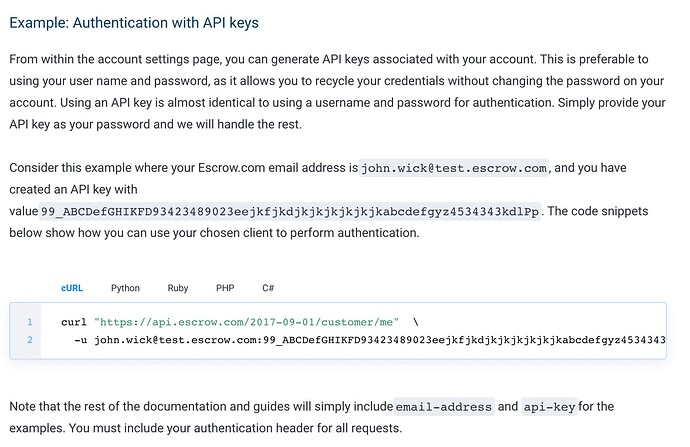
Task: Open the Ruby code tab
Action: [x=178, y=288]
